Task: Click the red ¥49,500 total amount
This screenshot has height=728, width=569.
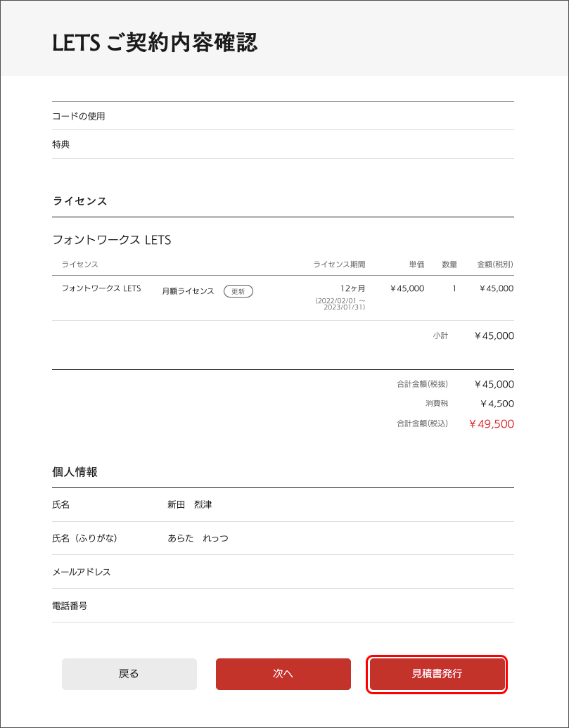Action: pos(492,424)
